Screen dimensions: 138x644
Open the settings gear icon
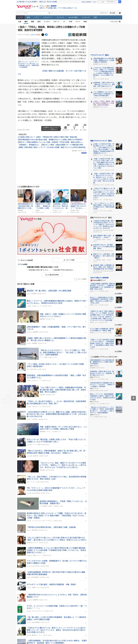click(x=120, y=13)
